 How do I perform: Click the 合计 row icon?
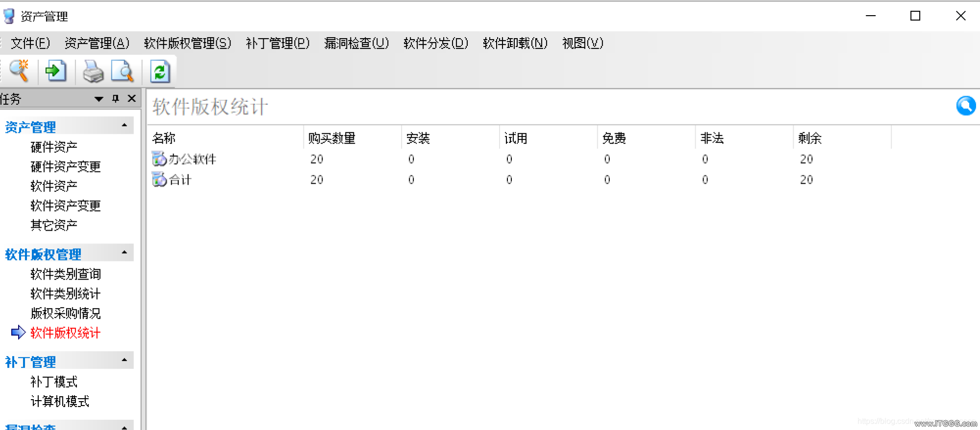click(159, 179)
